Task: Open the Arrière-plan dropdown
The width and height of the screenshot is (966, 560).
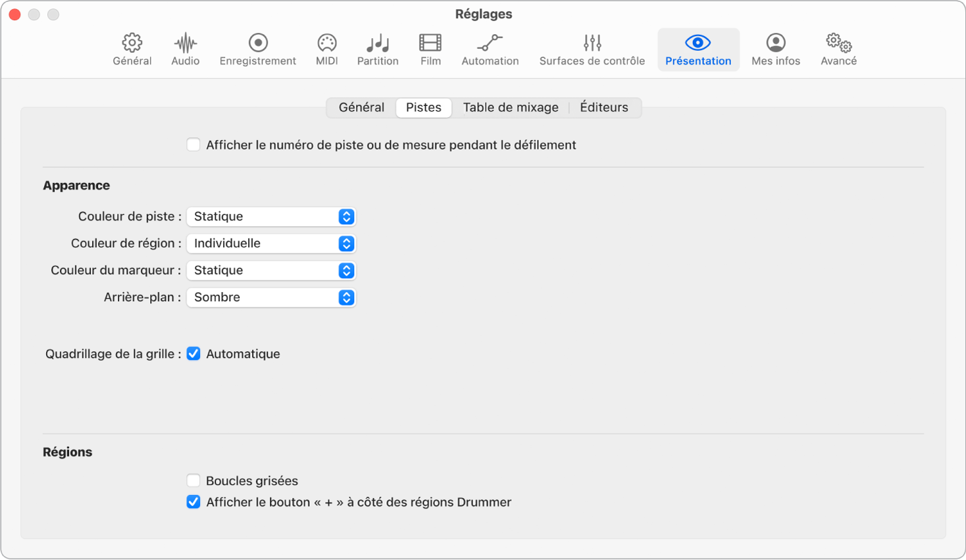Action: point(271,297)
